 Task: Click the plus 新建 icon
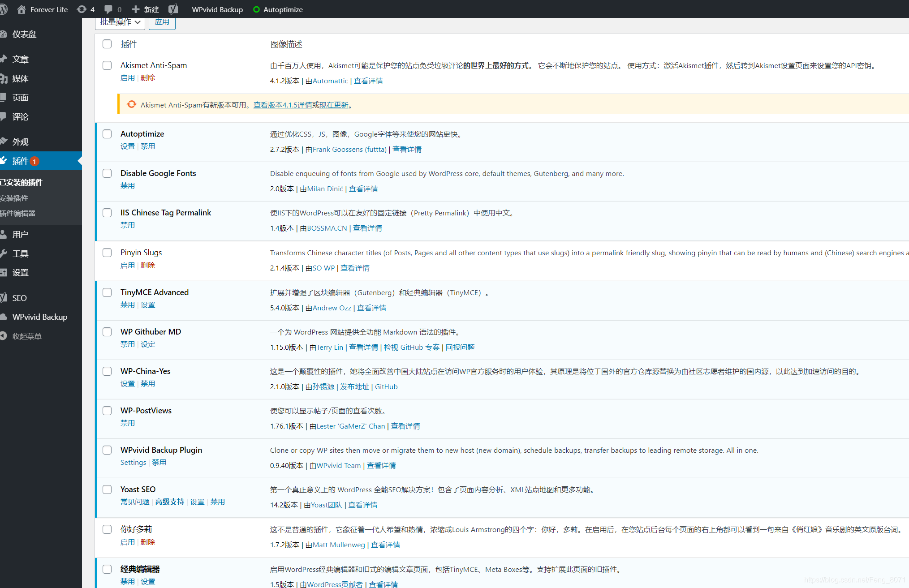click(x=136, y=9)
